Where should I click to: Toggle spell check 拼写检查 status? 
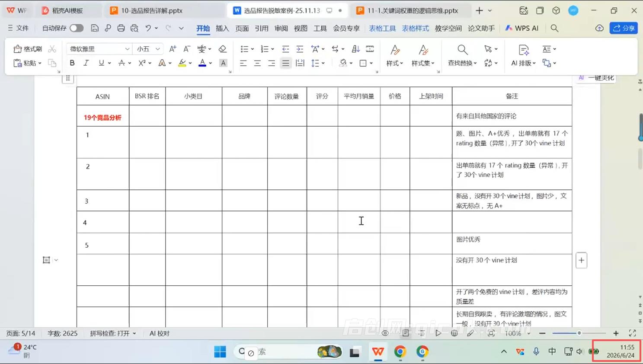pos(113,333)
